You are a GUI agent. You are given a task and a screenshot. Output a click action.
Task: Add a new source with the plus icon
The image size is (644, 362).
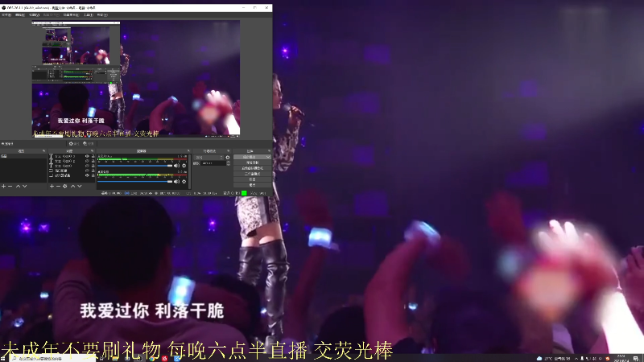coord(52,187)
